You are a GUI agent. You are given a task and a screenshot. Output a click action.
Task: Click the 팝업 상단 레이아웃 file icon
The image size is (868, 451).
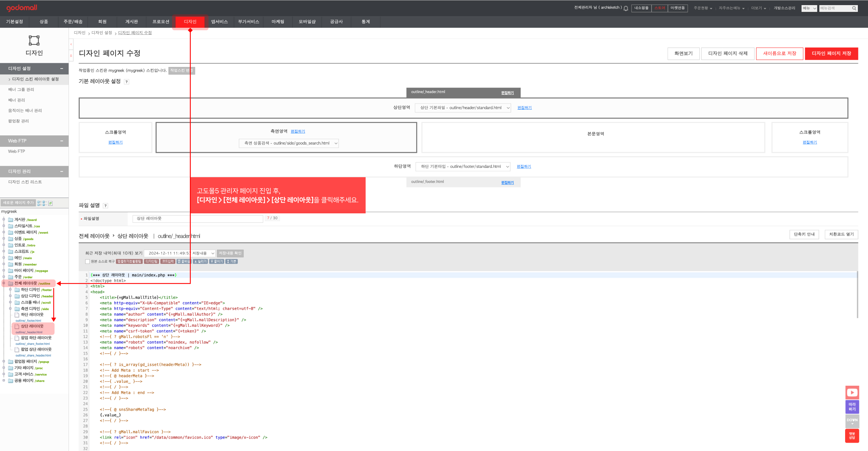click(x=17, y=350)
